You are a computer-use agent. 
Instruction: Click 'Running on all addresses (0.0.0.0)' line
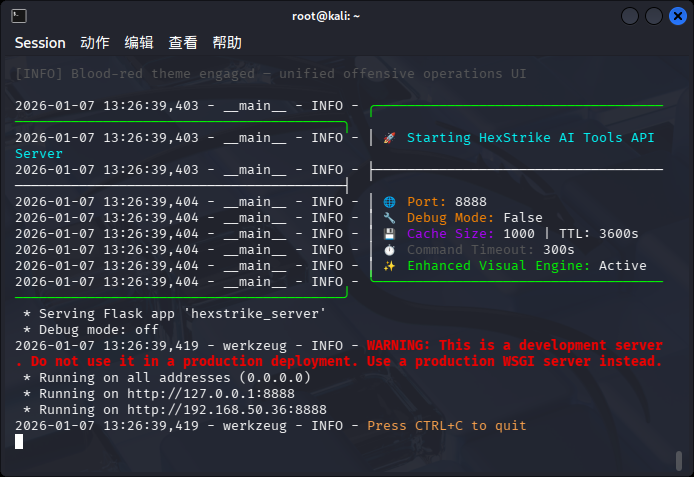click(x=167, y=378)
